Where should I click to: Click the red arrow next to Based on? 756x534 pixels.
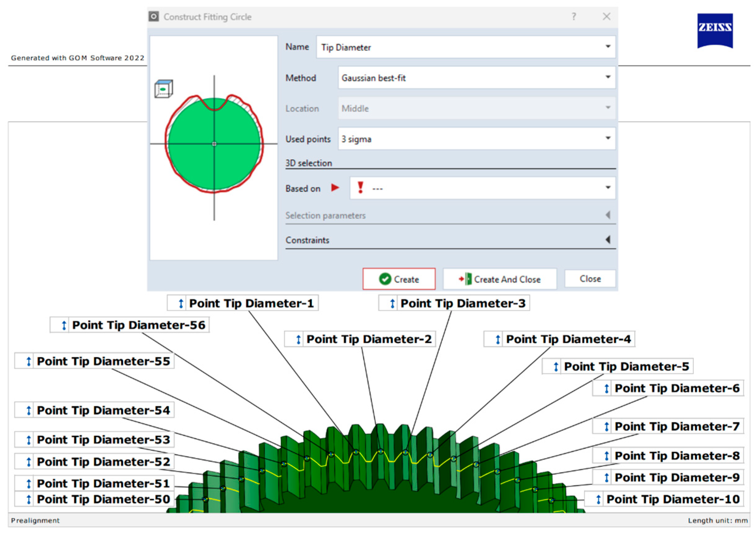(335, 188)
